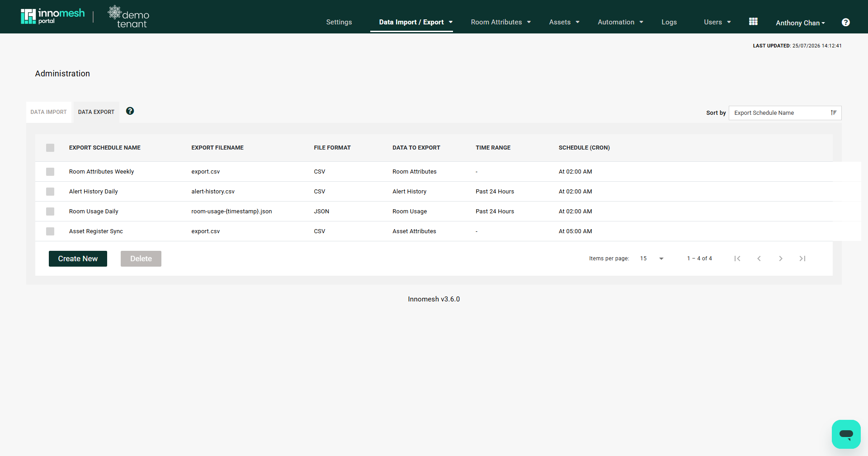Click the demo tenant snowflake logo
The height and width of the screenshot is (456, 868).
click(x=128, y=17)
